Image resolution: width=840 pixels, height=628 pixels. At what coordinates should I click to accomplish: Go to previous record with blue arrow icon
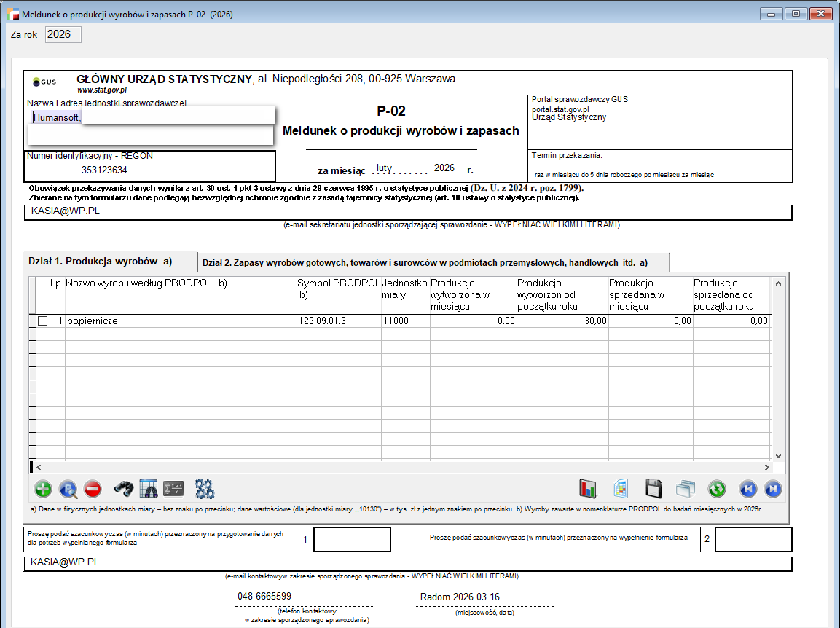point(748,489)
